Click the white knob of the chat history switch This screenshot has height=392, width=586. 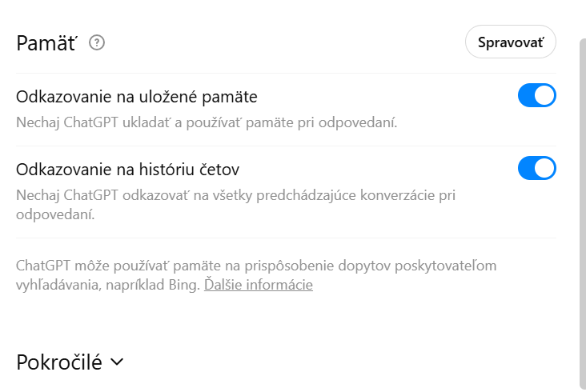pos(545,169)
